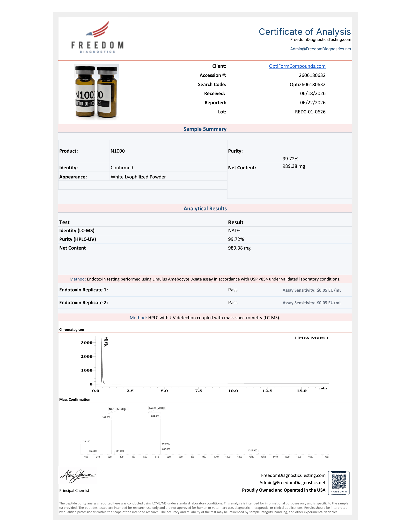This screenshot has width=411, height=532.
Task: Click the Freedom Diagnostics logo
Action: 97,37
